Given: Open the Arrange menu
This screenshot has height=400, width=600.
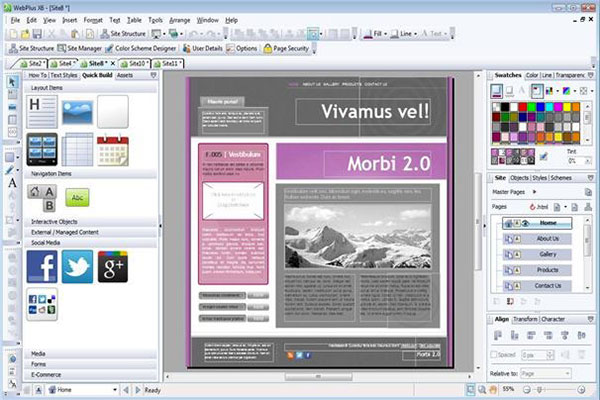Looking at the screenshot, I should [x=180, y=19].
